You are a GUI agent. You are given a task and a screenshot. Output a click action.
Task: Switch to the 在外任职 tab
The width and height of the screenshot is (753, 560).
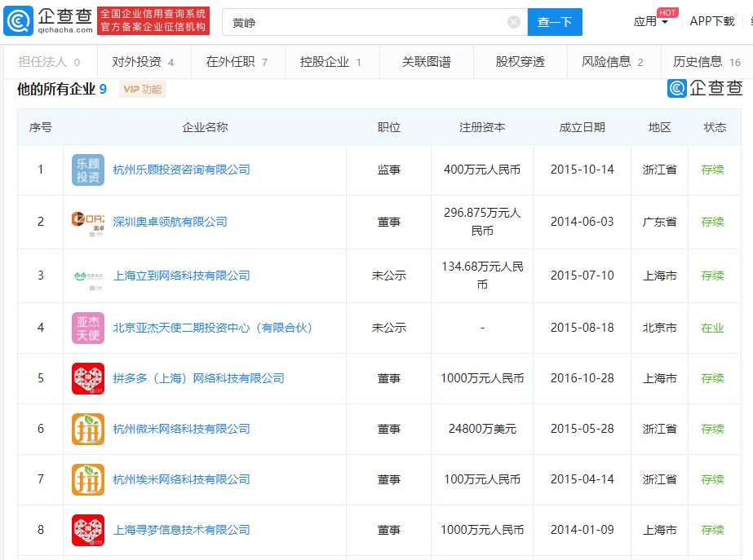pyautogui.click(x=237, y=62)
